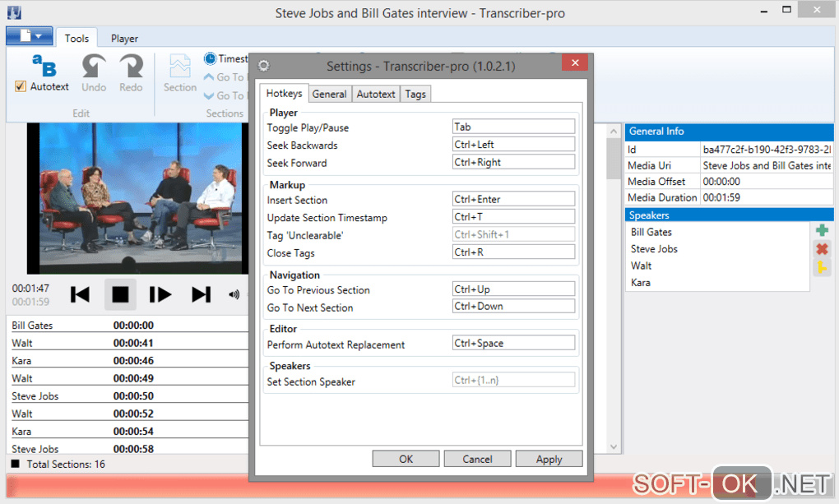The height and width of the screenshot is (504, 839).
Task: Open the General settings tab
Action: click(329, 95)
